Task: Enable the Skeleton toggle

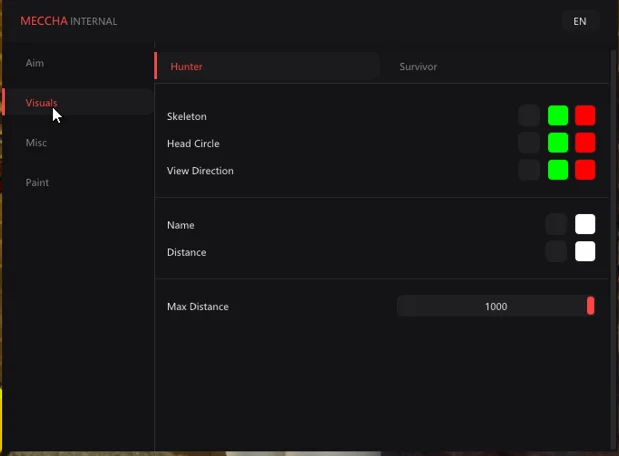Action: (529, 116)
